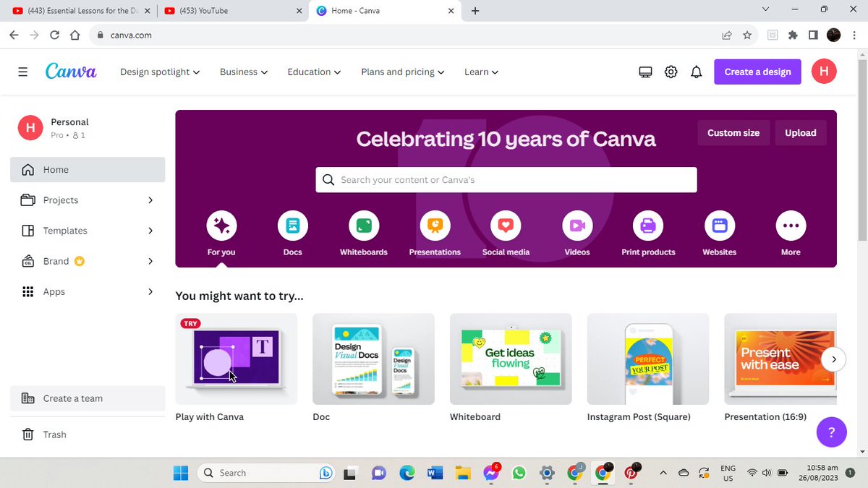Open the More categories icon
The height and width of the screenshot is (488, 868).
point(791,226)
